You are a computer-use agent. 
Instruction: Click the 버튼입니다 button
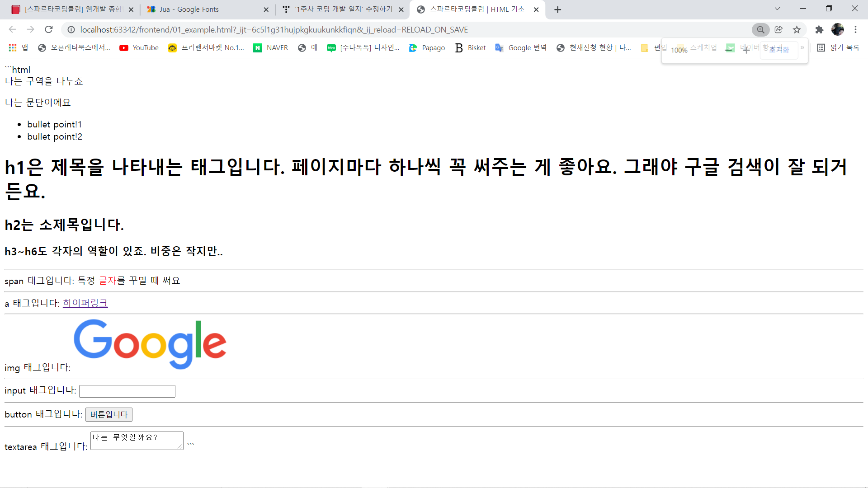(x=109, y=414)
